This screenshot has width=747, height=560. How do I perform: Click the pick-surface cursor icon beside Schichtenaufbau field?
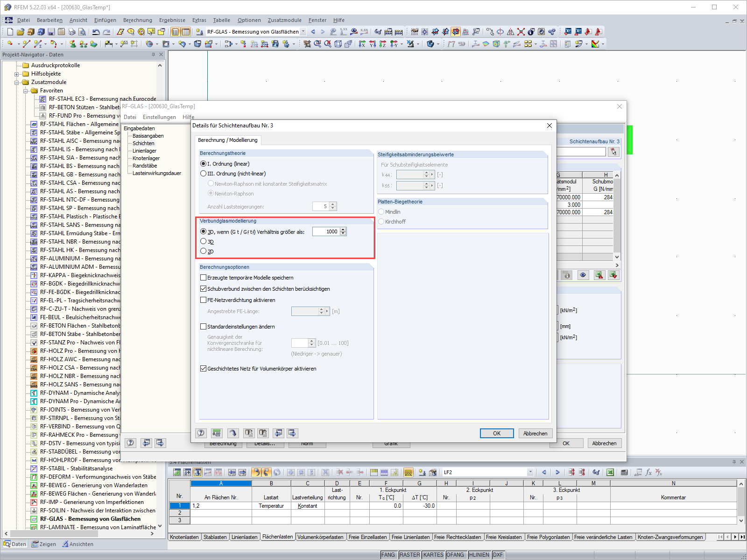tap(613, 152)
